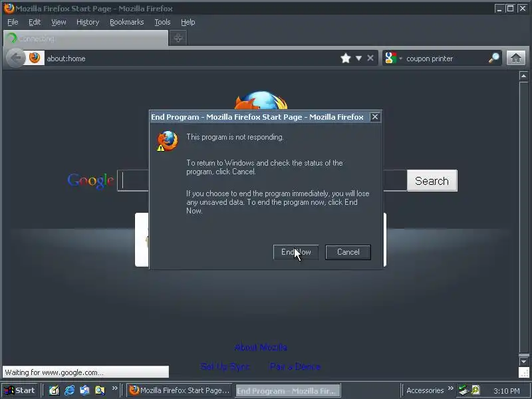Viewport: 532px width, 399px height.
Task: Click the Google search text box
Action: click(261, 180)
